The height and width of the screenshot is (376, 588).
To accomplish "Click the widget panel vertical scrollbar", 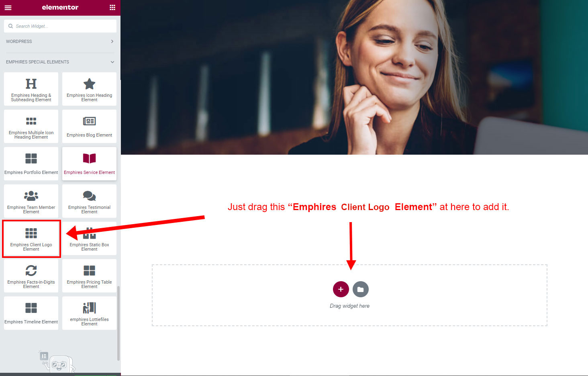I will [118, 323].
